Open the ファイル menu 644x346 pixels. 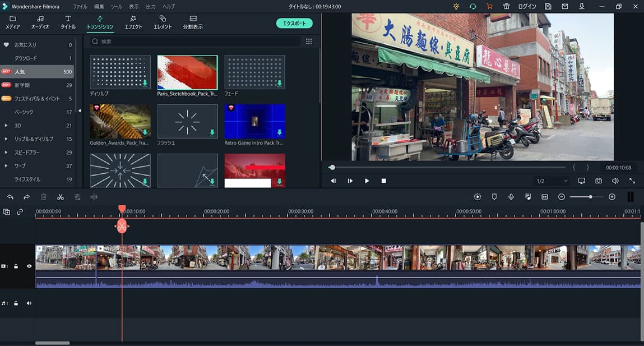[x=80, y=7]
